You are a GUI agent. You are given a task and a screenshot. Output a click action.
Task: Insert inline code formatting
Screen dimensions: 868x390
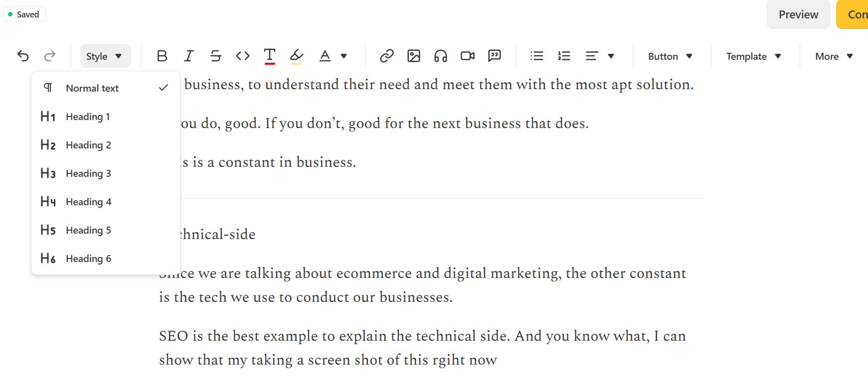click(242, 56)
